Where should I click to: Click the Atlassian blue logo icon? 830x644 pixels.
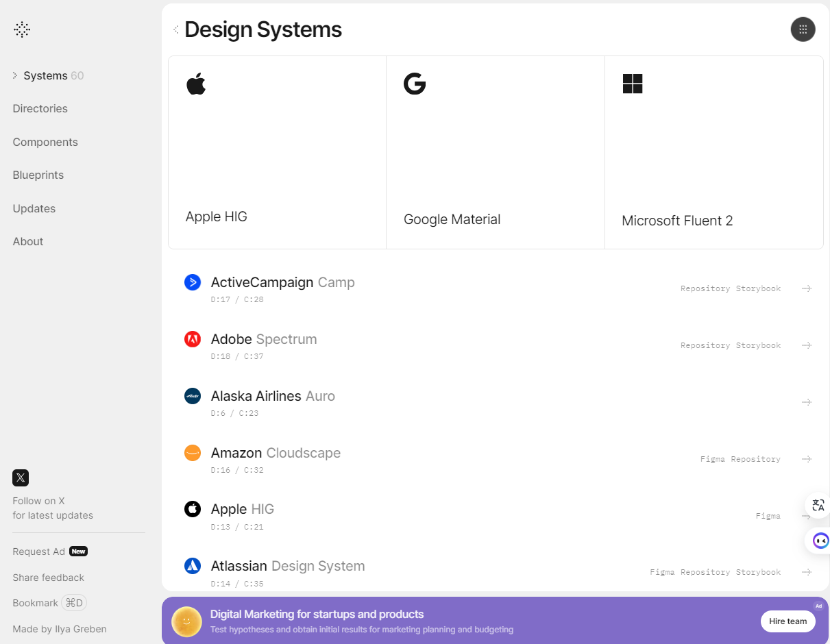pyautogui.click(x=193, y=566)
